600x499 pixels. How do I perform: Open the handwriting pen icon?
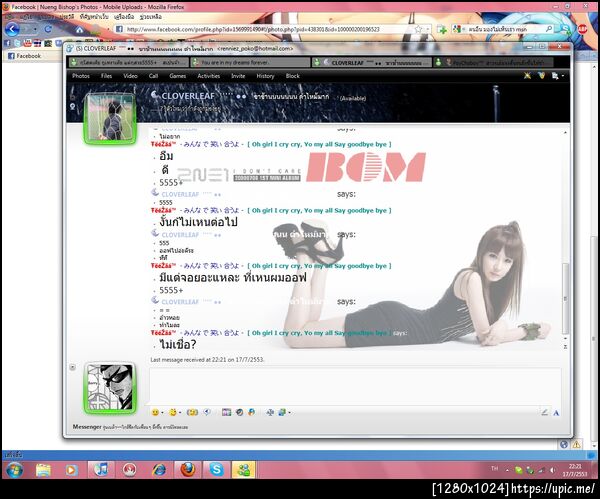click(x=544, y=412)
